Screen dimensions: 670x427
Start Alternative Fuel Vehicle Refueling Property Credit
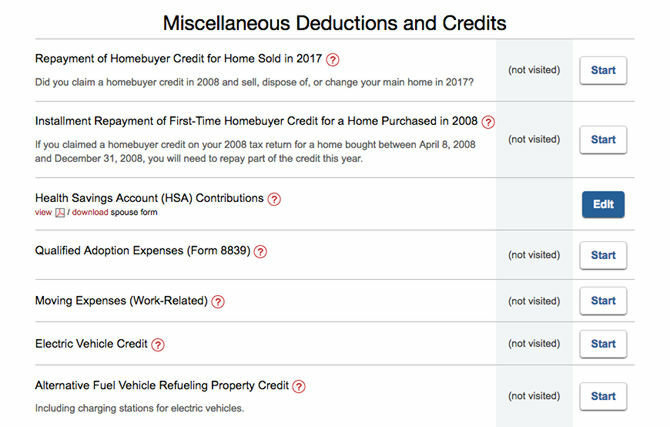coord(603,396)
